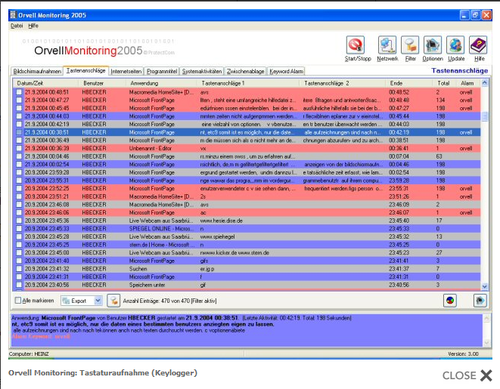Click the Export button label
Screen dimensions: 500x389
pyautogui.click(x=79, y=301)
